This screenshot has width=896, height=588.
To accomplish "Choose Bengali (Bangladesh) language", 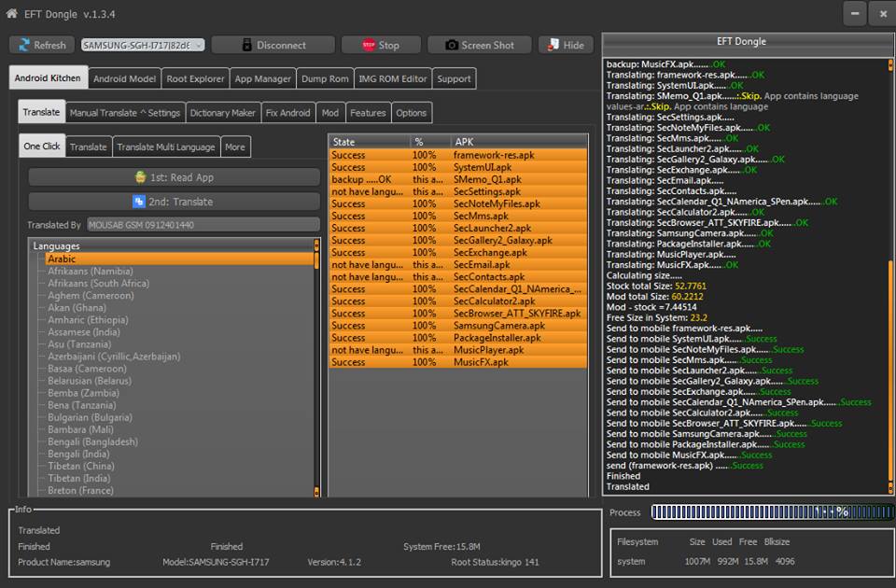I will (92, 441).
